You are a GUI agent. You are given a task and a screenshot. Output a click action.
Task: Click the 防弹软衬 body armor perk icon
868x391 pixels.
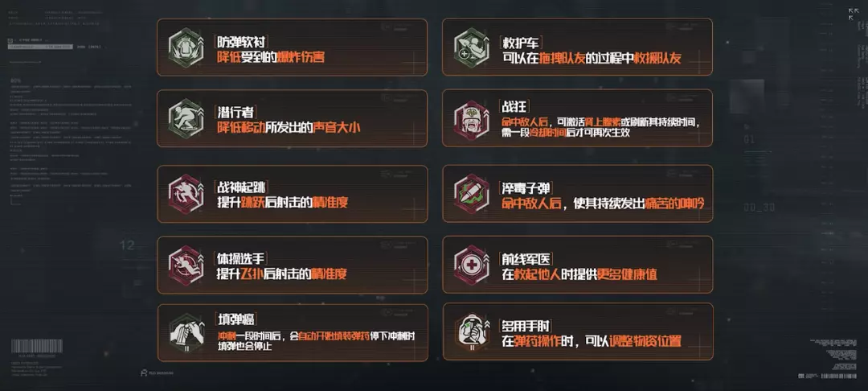[186, 47]
